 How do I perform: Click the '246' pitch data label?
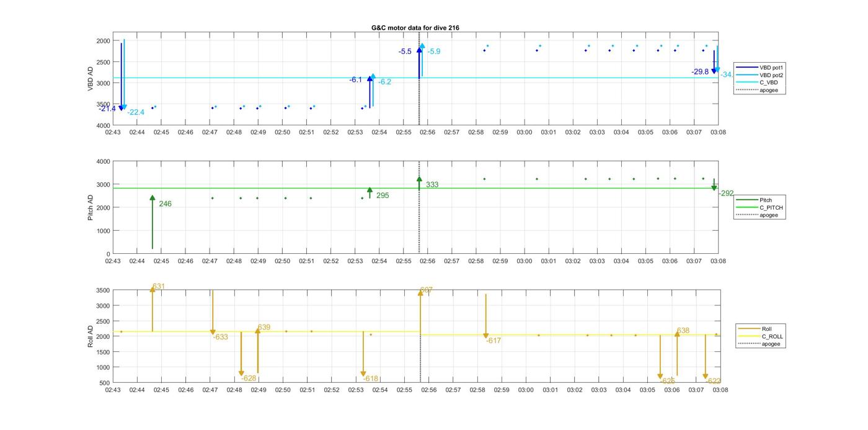pos(165,204)
